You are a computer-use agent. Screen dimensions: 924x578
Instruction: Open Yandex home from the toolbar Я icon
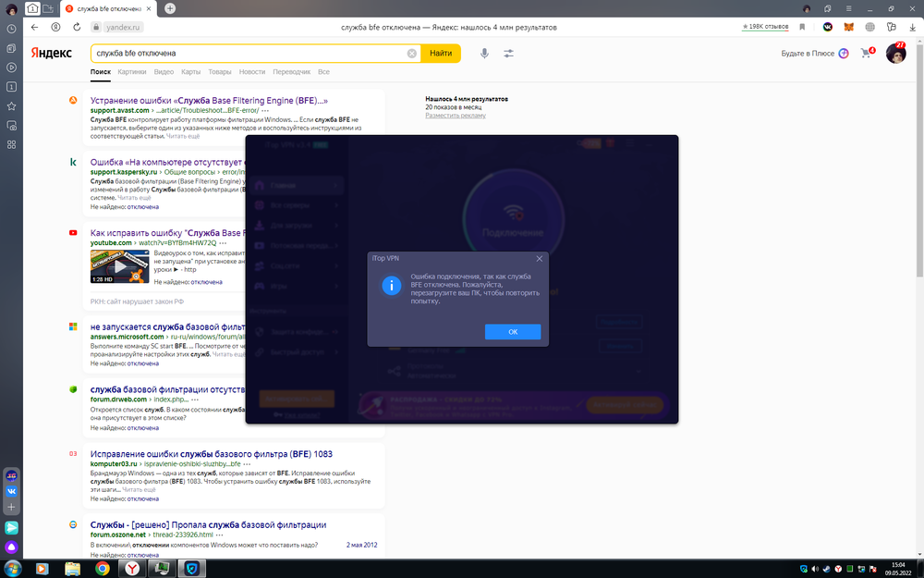click(x=55, y=27)
